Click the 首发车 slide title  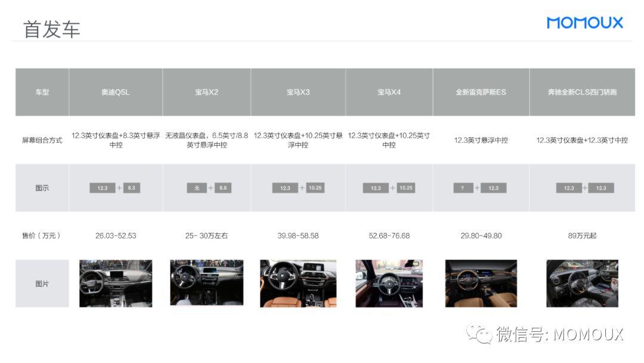point(51,30)
